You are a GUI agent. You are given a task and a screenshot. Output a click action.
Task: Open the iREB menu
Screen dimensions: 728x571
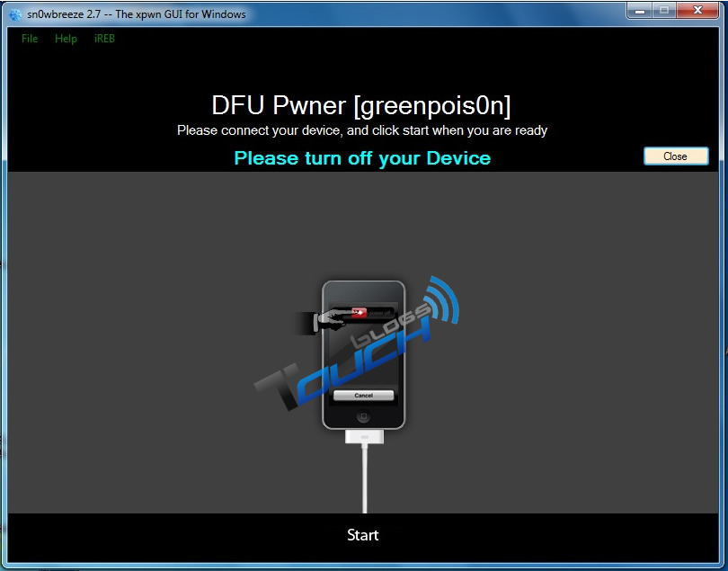coord(104,39)
